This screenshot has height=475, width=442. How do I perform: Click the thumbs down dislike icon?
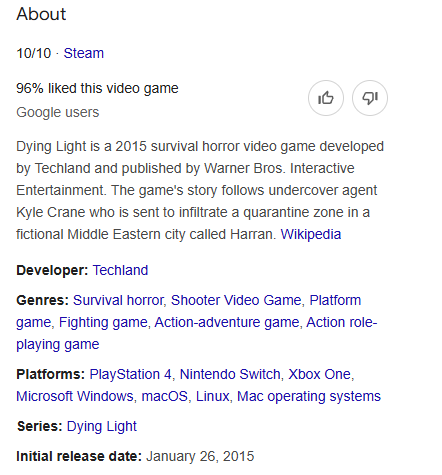click(x=370, y=98)
